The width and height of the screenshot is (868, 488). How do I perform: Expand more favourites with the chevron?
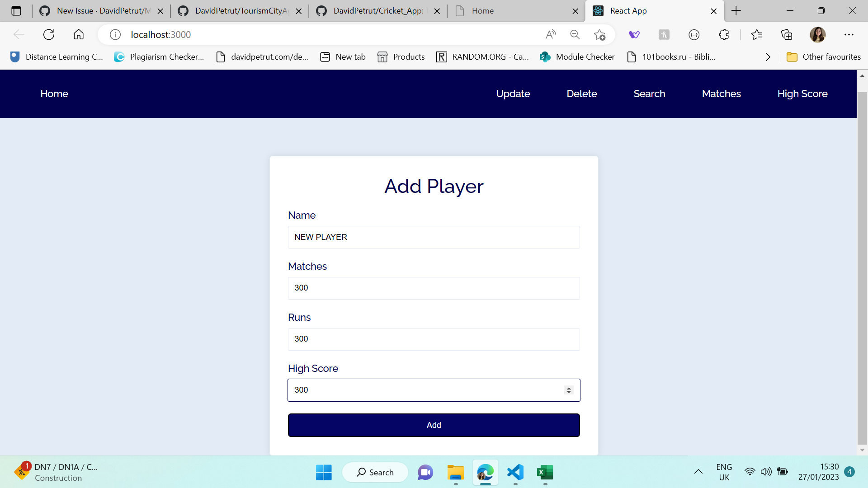tap(768, 56)
